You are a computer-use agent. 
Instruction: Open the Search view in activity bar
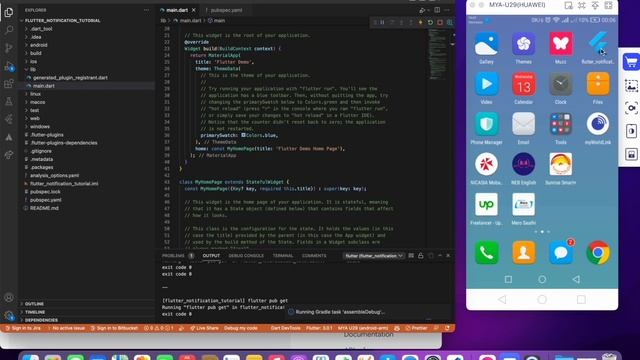pos(9,30)
